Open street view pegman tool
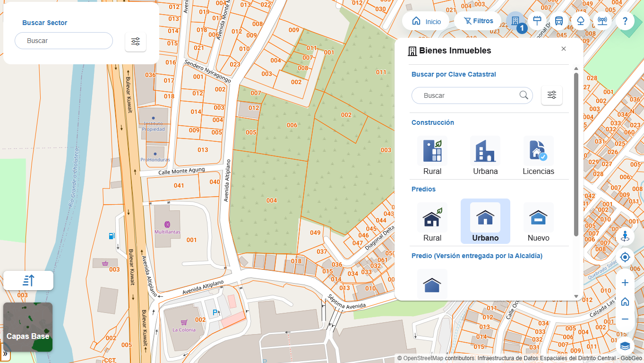The image size is (644, 363). pyautogui.click(x=625, y=236)
